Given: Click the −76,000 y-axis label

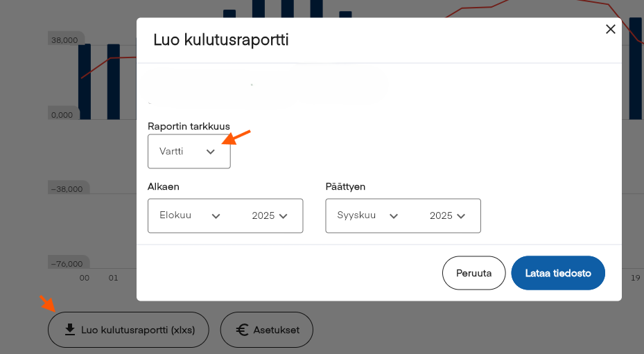Looking at the screenshot, I should pos(66,263).
